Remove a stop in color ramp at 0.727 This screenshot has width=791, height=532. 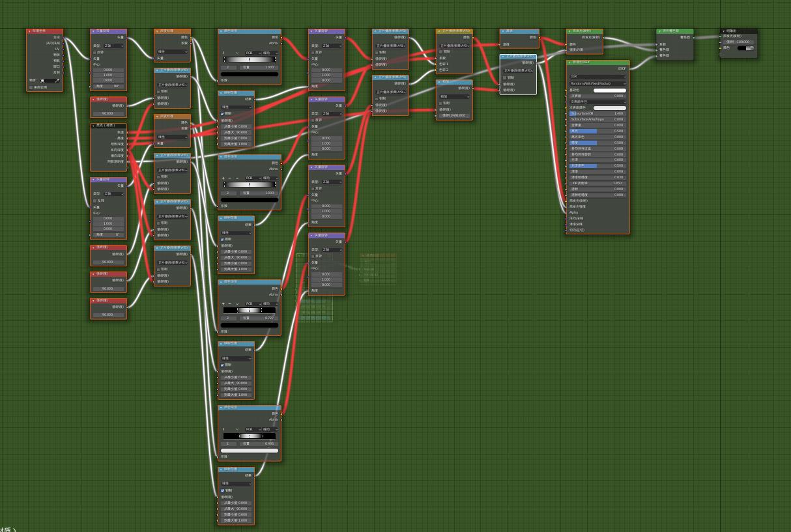[230, 305]
